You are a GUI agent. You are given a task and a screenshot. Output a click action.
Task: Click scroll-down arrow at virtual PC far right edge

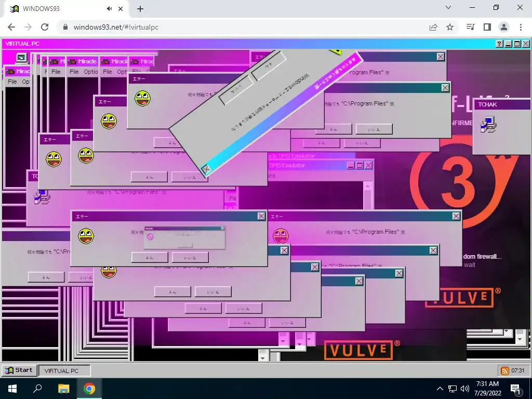click(520, 339)
